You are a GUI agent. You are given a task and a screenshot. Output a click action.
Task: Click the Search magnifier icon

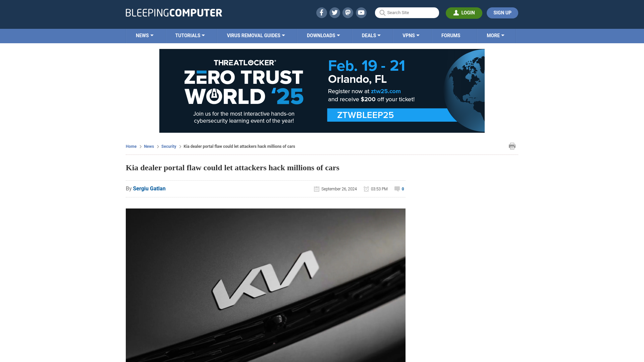[382, 13]
